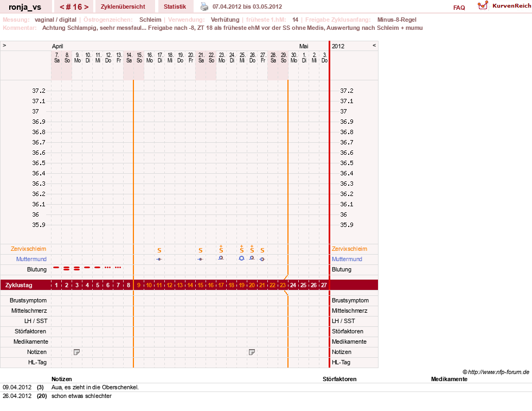
Task: Click the bleeding mark on cycle day 1
Action: pyautogui.click(x=56, y=268)
